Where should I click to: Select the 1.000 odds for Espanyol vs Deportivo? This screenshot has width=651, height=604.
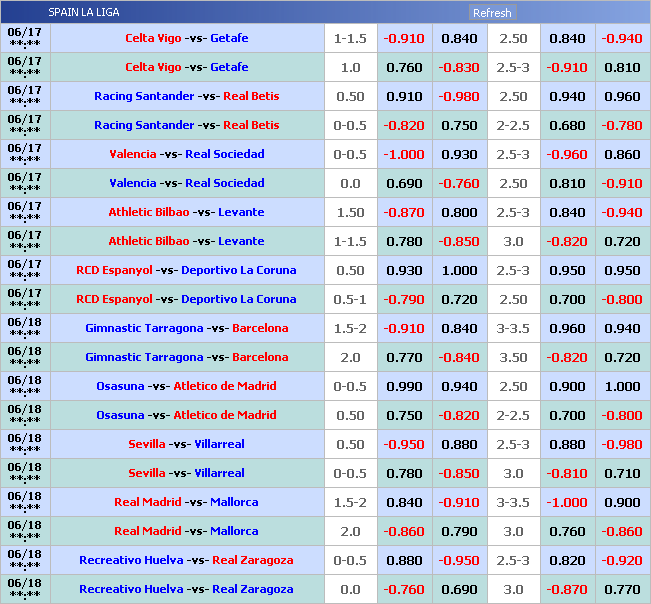[459, 270]
